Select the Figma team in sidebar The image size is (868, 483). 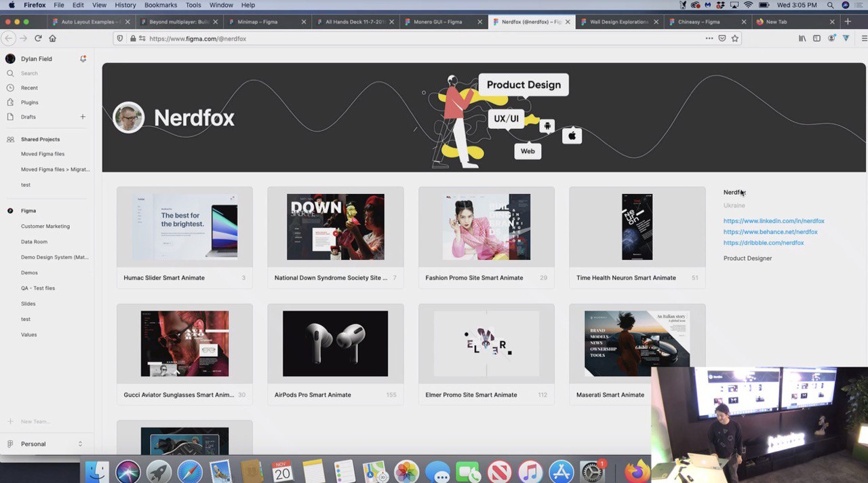click(x=28, y=211)
